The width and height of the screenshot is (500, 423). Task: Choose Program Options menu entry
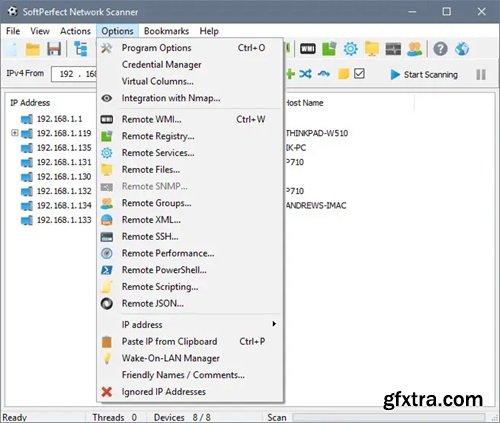(190, 48)
